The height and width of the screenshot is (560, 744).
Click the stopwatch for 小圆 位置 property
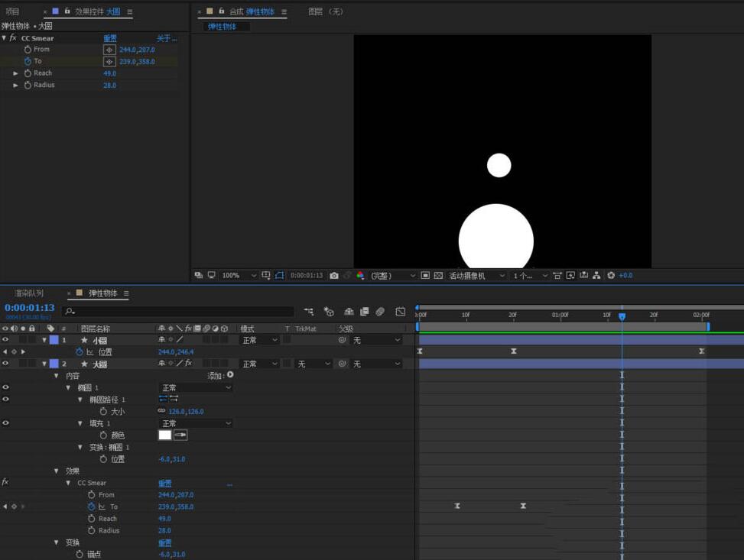[80, 352]
